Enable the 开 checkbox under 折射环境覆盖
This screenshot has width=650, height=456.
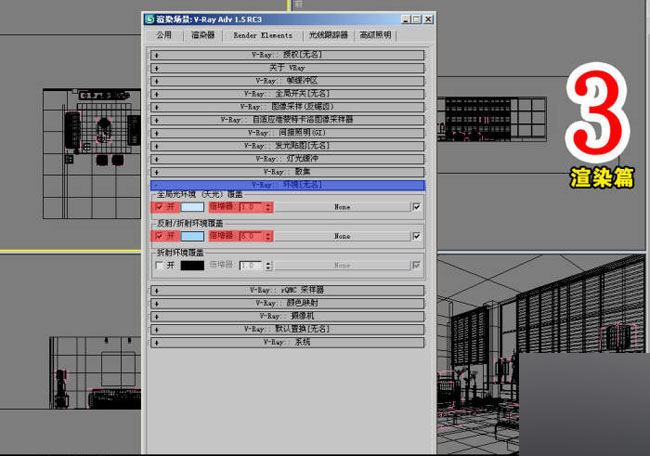[159, 265]
